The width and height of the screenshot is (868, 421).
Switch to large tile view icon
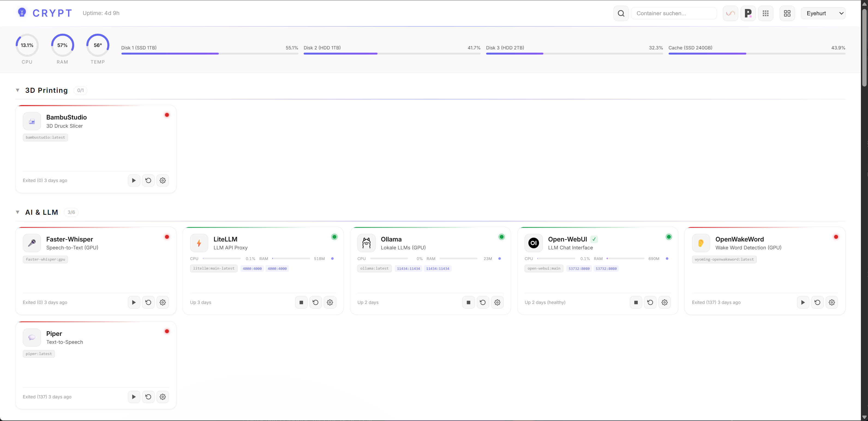(787, 13)
